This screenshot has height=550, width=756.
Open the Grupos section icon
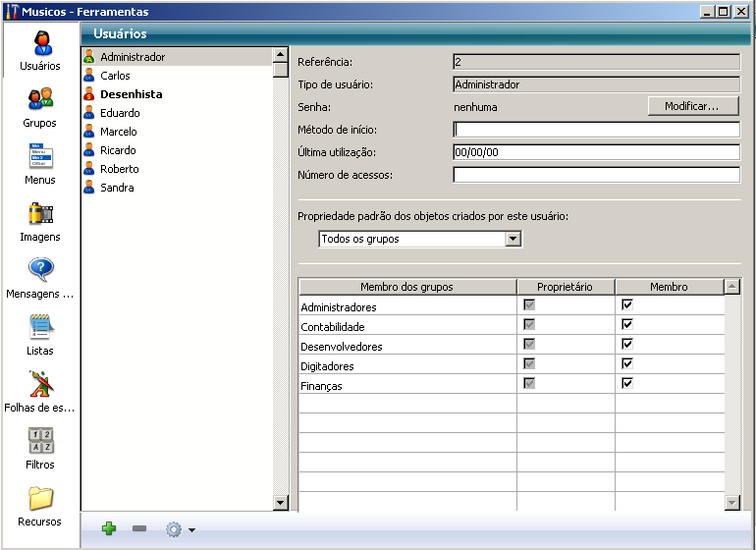point(40,99)
